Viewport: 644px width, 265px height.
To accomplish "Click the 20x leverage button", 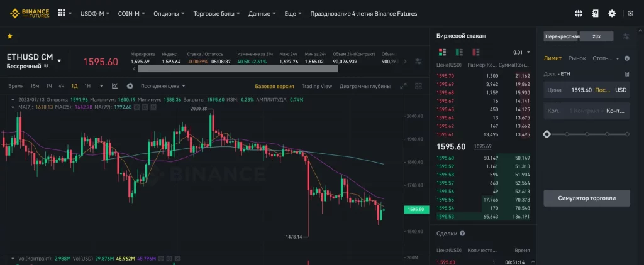I will tap(596, 36).
